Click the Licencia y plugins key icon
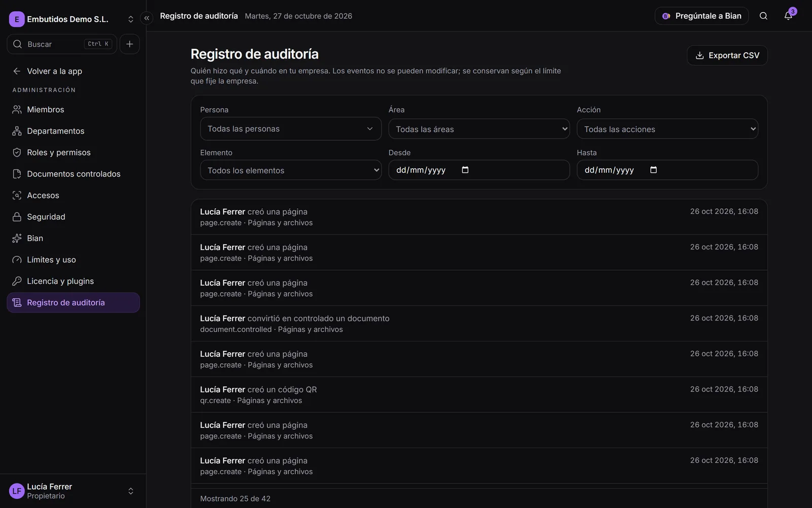 [17, 281]
